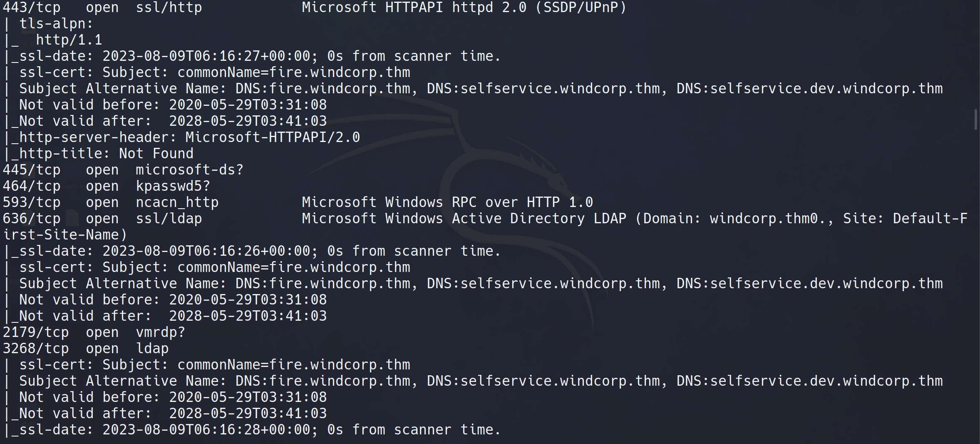Click the 3268/tcp port entry

click(36, 349)
